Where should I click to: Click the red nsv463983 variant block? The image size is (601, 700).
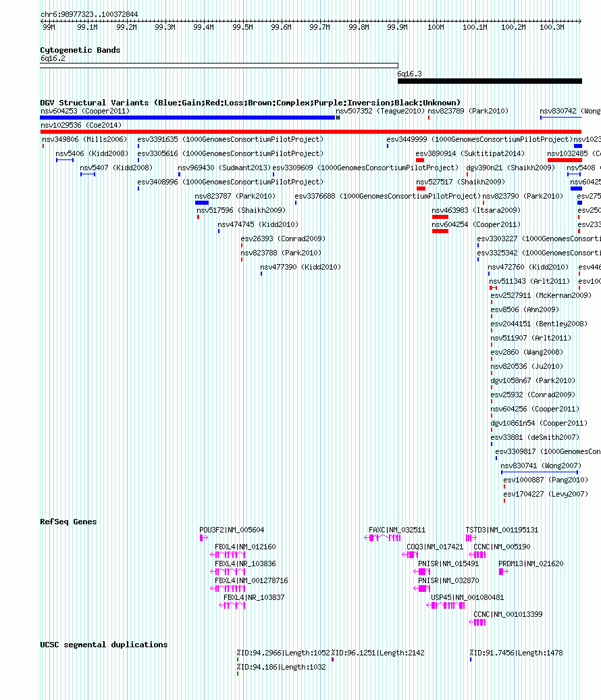pos(440,217)
